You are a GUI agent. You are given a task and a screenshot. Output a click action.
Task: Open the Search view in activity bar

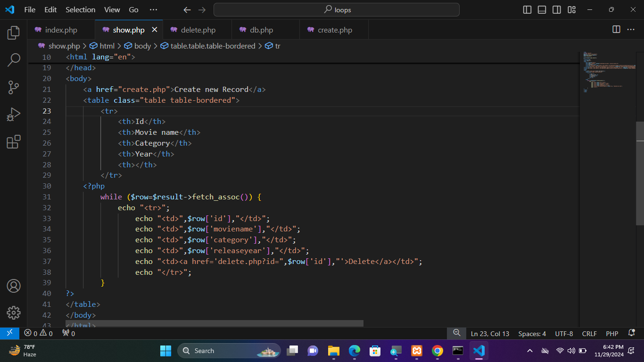click(14, 60)
